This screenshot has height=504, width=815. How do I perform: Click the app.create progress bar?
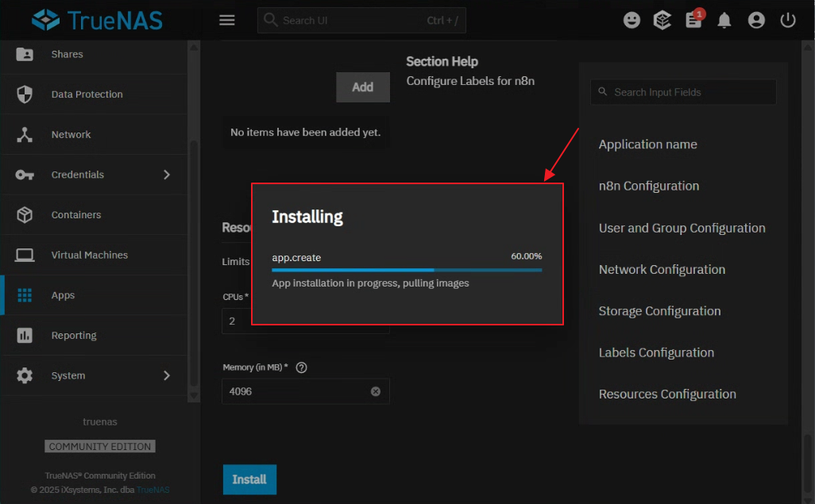pyautogui.click(x=407, y=270)
